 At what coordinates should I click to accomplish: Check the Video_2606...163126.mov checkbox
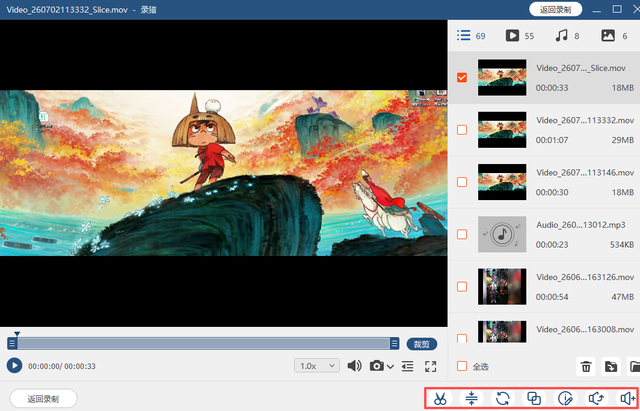pyautogui.click(x=462, y=287)
